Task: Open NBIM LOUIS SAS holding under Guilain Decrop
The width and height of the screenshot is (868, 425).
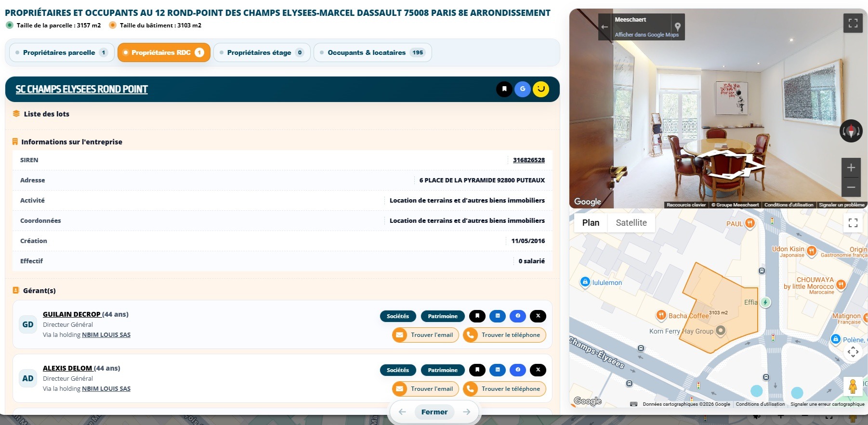Action: tap(106, 335)
